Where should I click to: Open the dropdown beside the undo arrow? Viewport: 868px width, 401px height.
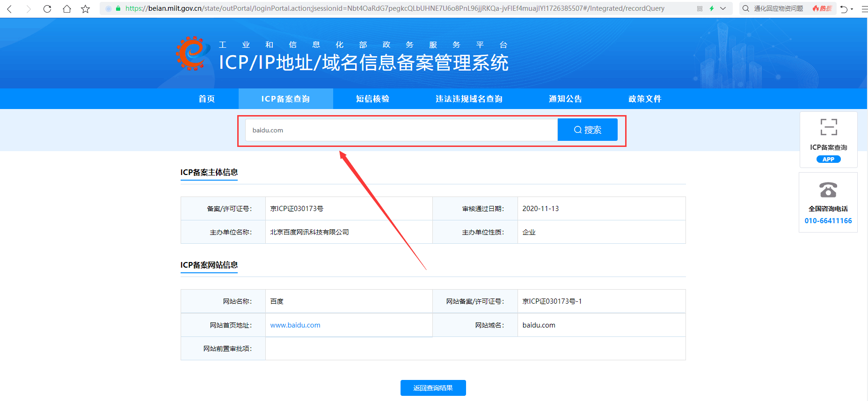pos(852,9)
